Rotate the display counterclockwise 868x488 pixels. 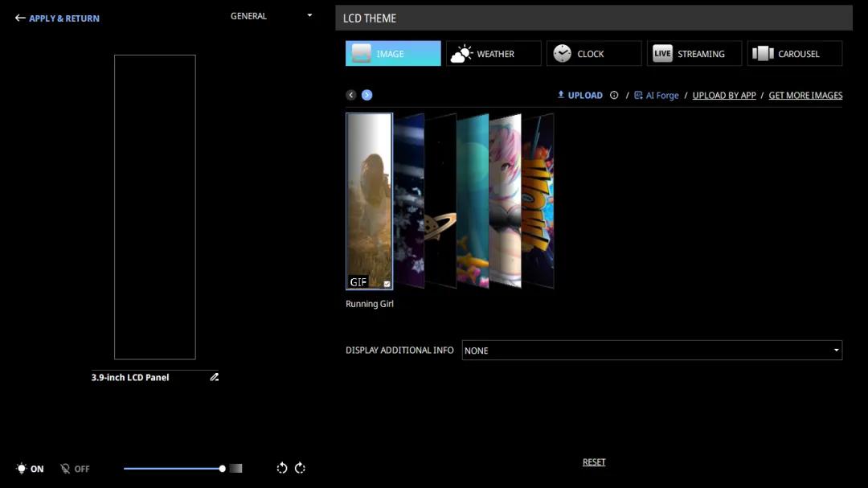pos(282,468)
